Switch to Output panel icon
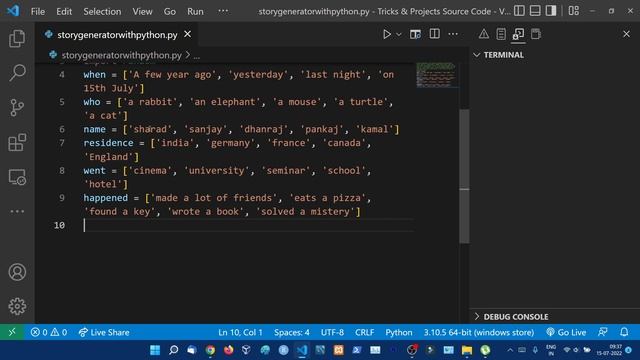 click(x=501, y=34)
